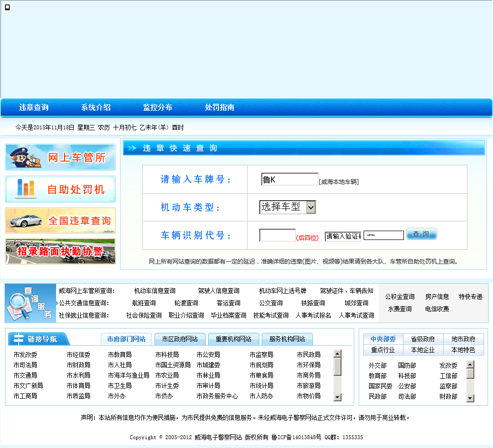The width and height of the screenshot is (493, 448).
Task: Open 市交通局 department link
Action: pyautogui.click(x=25, y=375)
